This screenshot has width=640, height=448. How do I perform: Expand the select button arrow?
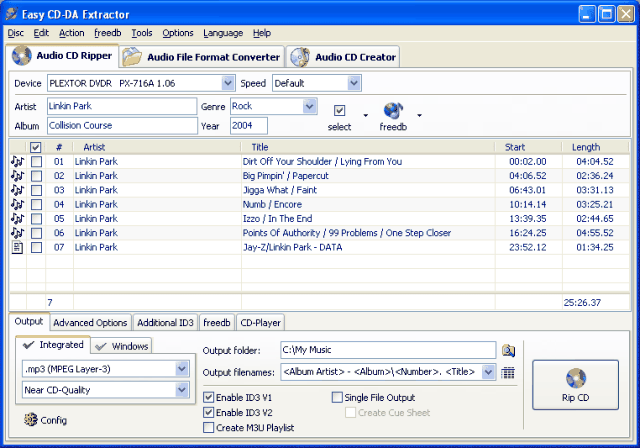(366, 115)
